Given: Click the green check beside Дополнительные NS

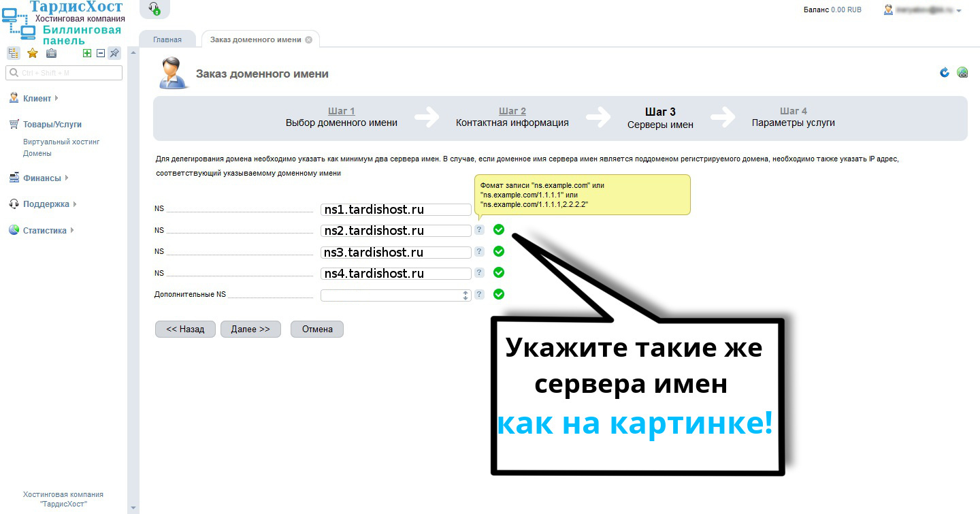Looking at the screenshot, I should (499, 294).
